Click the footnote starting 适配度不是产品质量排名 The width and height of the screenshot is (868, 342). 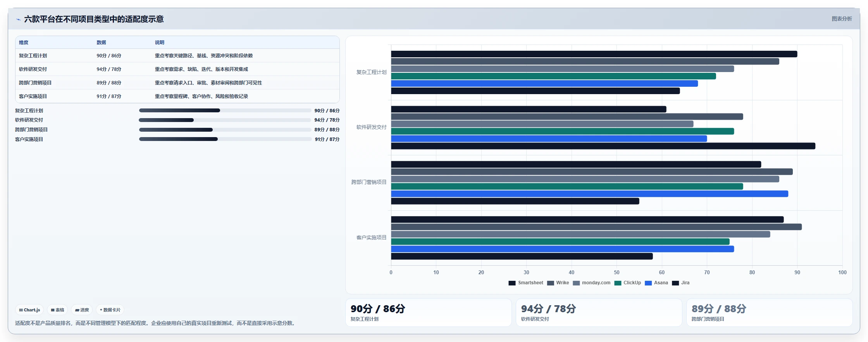point(156,323)
